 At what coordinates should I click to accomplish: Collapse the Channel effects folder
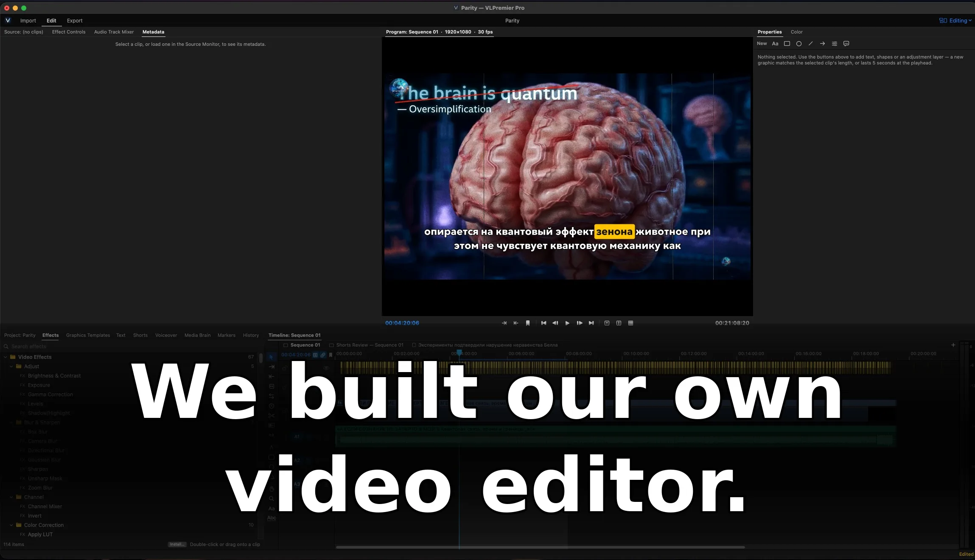[x=11, y=497]
